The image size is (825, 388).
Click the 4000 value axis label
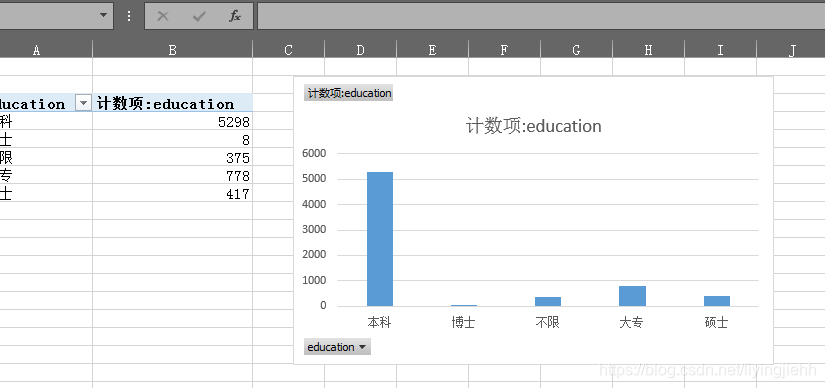[x=315, y=204]
